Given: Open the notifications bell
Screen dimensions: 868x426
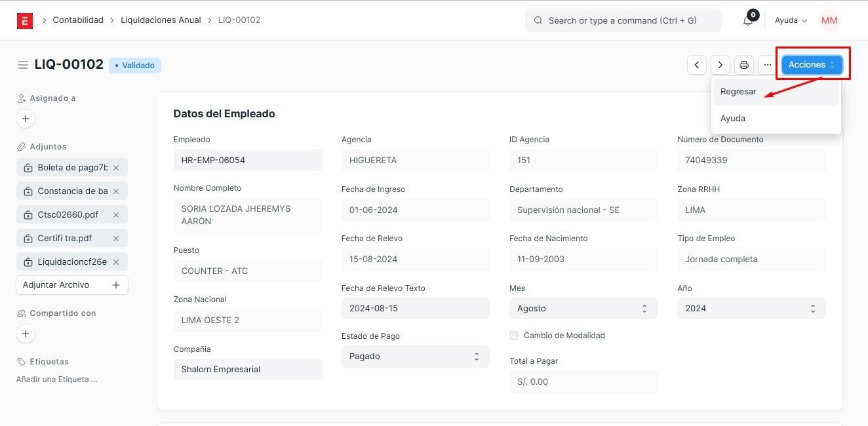Looking at the screenshot, I should pyautogui.click(x=748, y=20).
